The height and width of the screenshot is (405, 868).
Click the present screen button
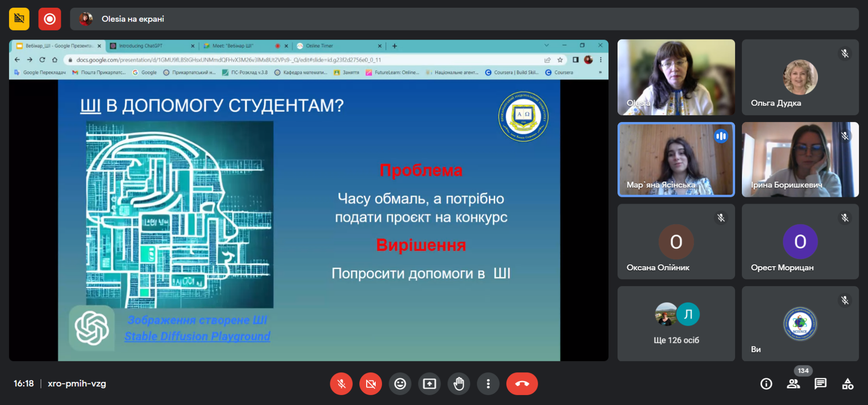pyautogui.click(x=429, y=384)
